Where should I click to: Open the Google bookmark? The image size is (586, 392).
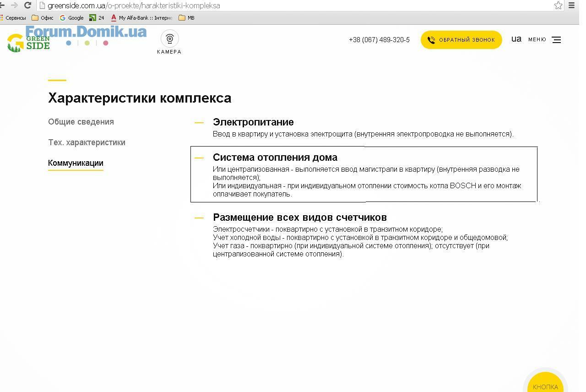click(72, 18)
